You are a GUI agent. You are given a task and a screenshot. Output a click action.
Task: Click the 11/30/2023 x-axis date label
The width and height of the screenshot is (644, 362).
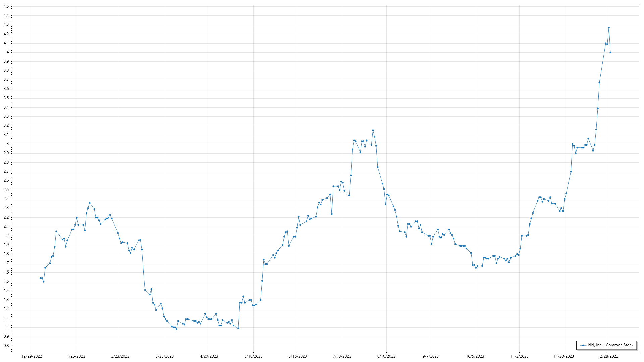563,356
